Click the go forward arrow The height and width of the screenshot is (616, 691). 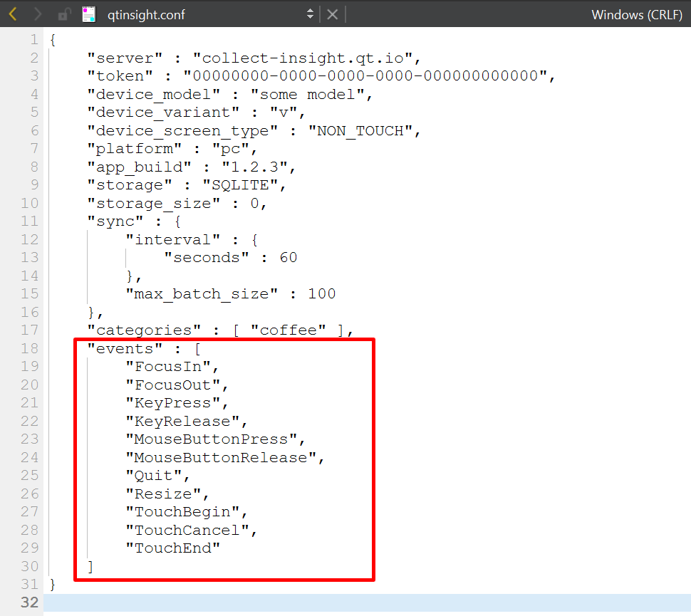(38, 14)
